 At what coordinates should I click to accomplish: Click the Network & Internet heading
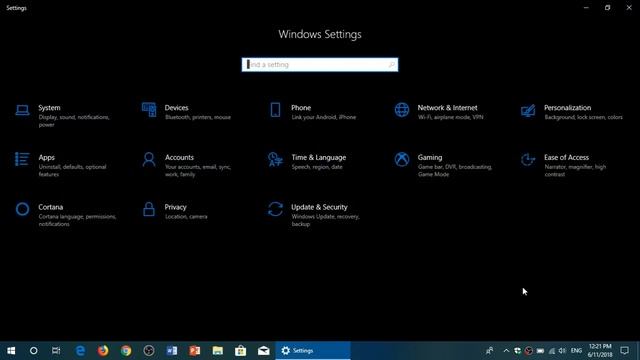(447, 108)
